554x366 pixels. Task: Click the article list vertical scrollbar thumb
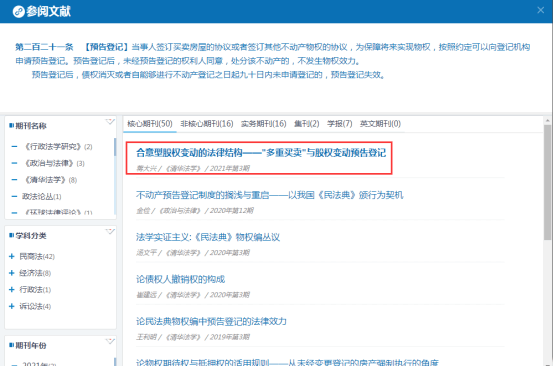(x=547, y=182)
